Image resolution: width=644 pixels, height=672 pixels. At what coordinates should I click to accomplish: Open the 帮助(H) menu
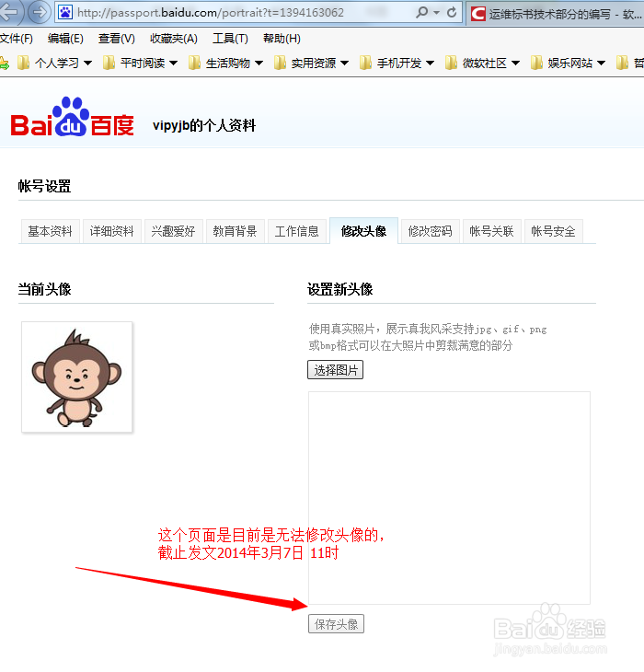(282, 39)
